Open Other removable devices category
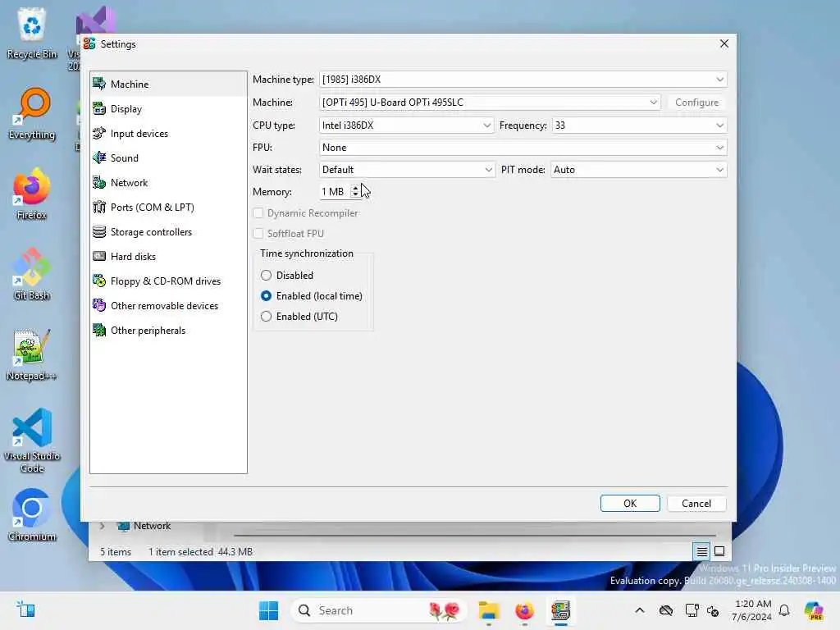 (168, 306)
